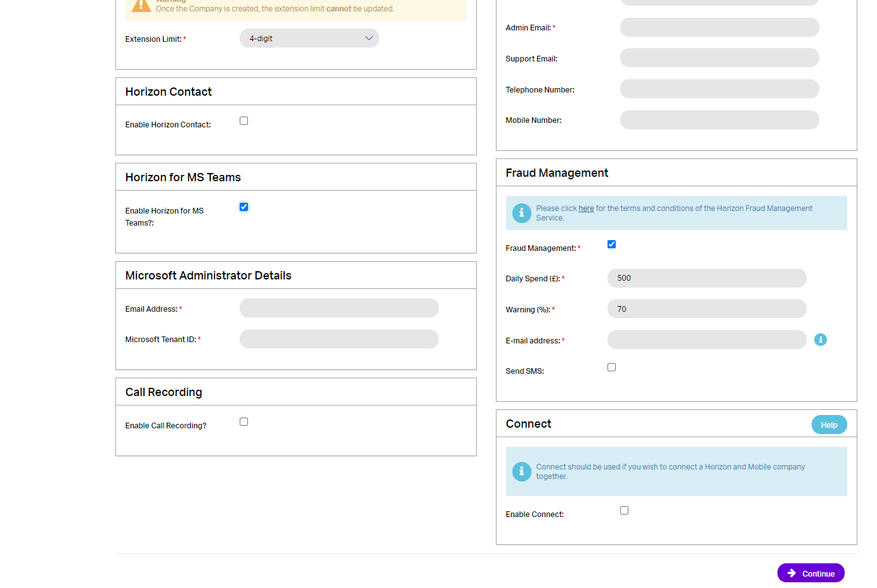This screenshot has width=877, height=588.
Task: Disable the Fraud Management checkbox
Action: 611,244
